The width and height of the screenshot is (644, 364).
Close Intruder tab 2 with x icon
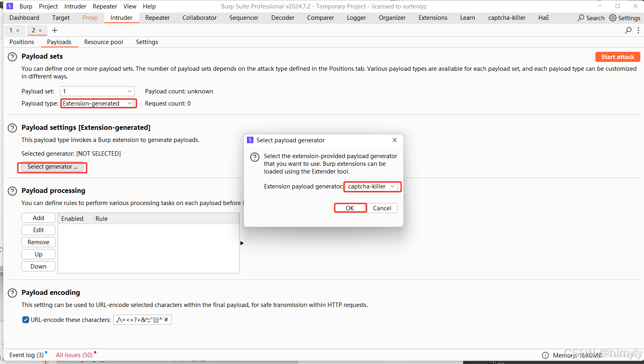[x=40, y=30]
